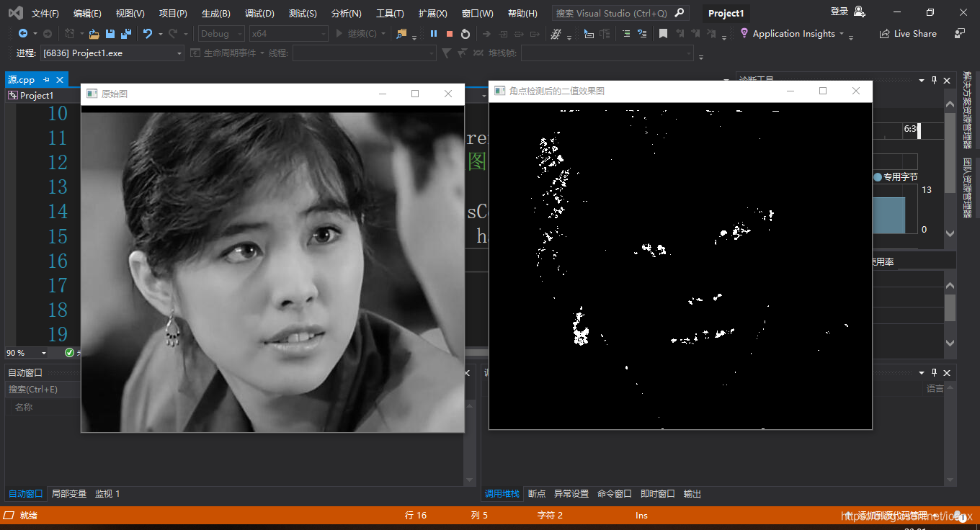980x530 pixels.
Task: Open the process dropdown showing Project1.exe
Action: pos(112,53)
